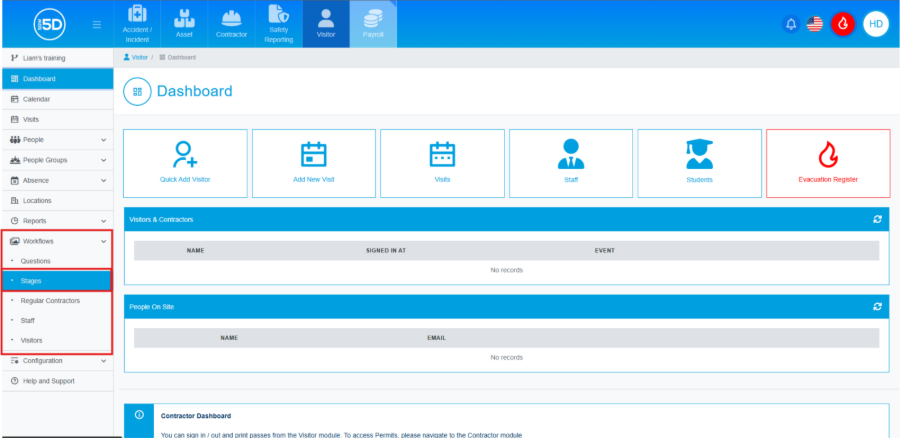Open the Evacuation Register tile
The image size is (903, 438).
pyautogui.click(x=827, y=163)
